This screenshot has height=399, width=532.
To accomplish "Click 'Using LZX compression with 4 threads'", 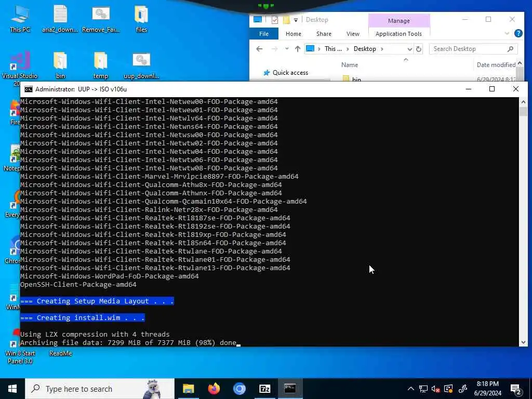I will click(x=95, y=334).
